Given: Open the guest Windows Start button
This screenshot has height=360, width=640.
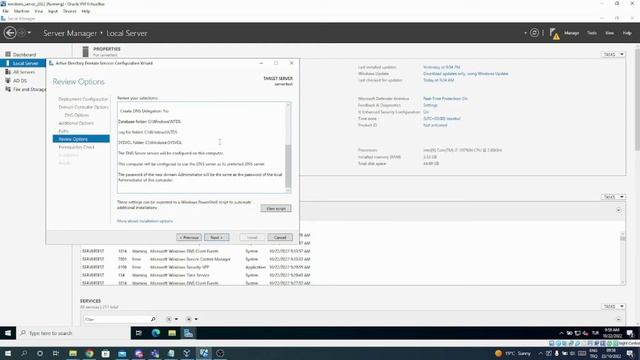Looking at the screenshot, I should (x=8, y=333).
